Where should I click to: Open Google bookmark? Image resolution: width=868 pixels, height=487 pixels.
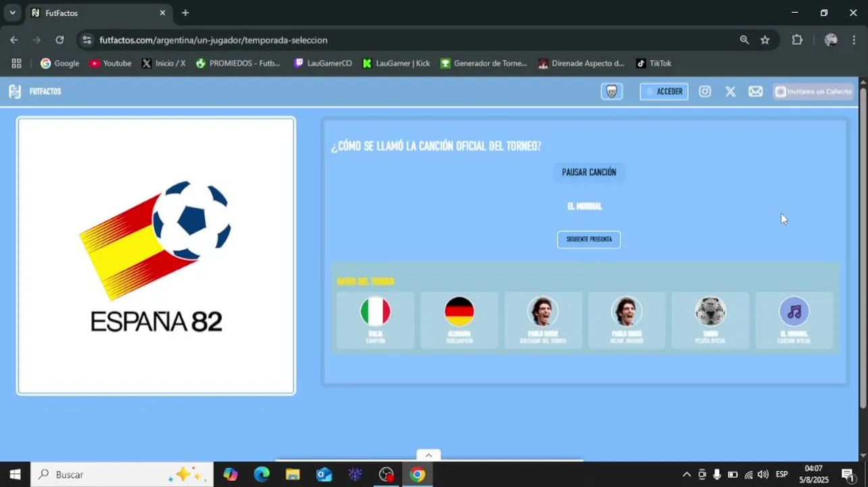(59, 63)
